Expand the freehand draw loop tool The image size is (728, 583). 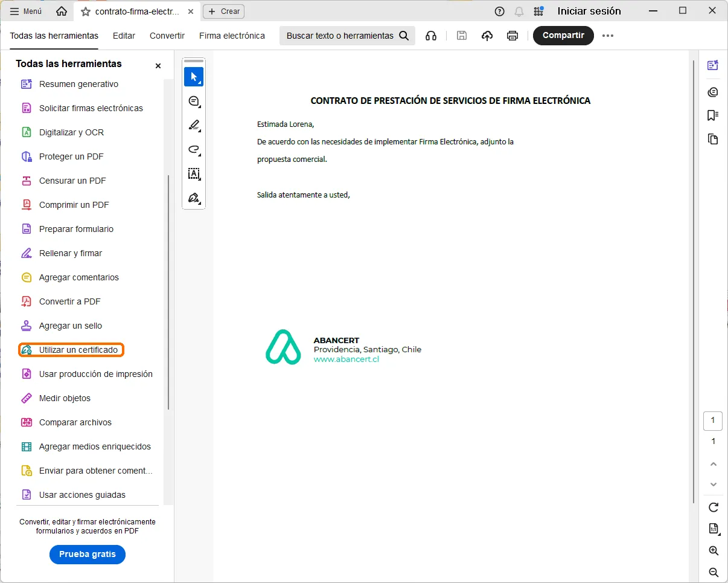click(194, 150)
